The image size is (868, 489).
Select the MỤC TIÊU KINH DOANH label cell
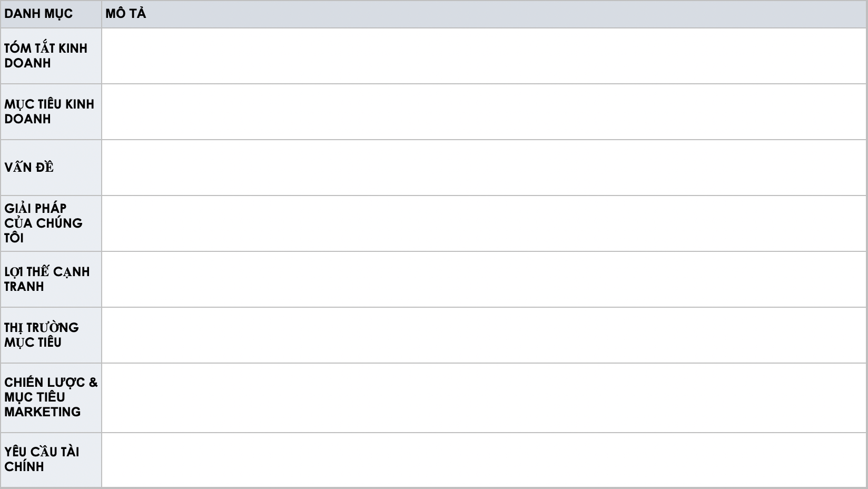click(x=51, y=112)
